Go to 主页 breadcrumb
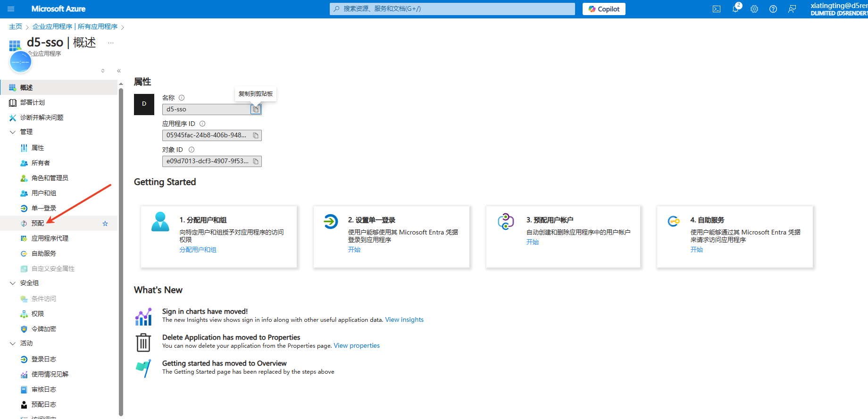This screenshot has width=868, height=419. (16, 26)
